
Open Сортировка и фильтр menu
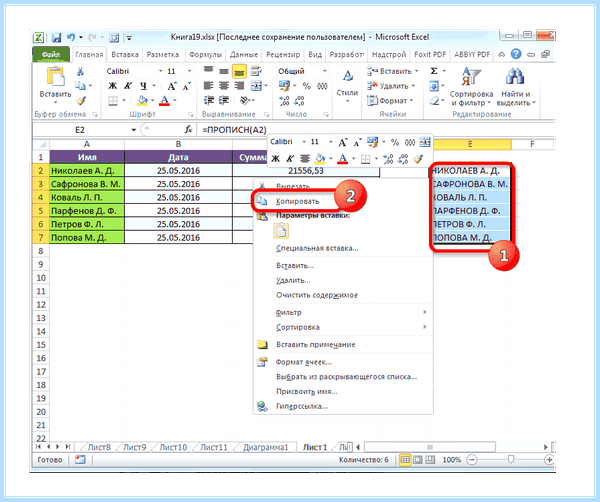point(471,87)
